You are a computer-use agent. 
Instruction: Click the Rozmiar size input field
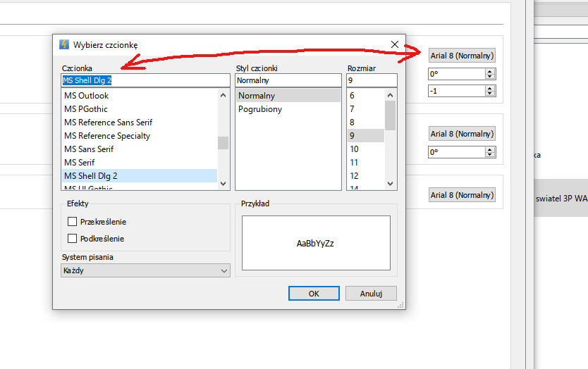(372, 80)
